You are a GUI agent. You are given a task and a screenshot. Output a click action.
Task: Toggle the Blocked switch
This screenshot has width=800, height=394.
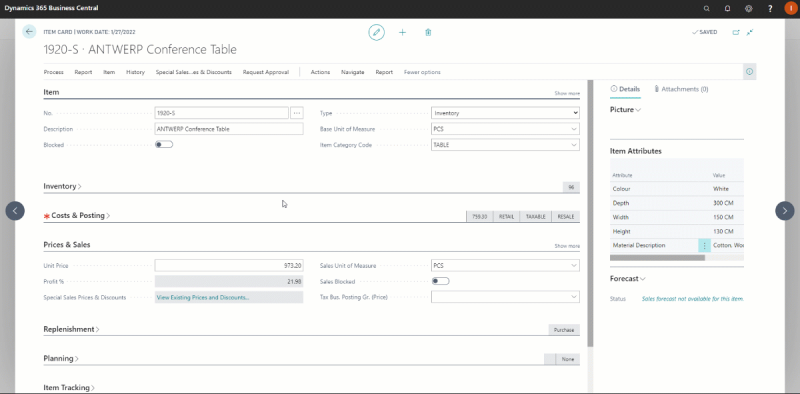click(164, 144)
